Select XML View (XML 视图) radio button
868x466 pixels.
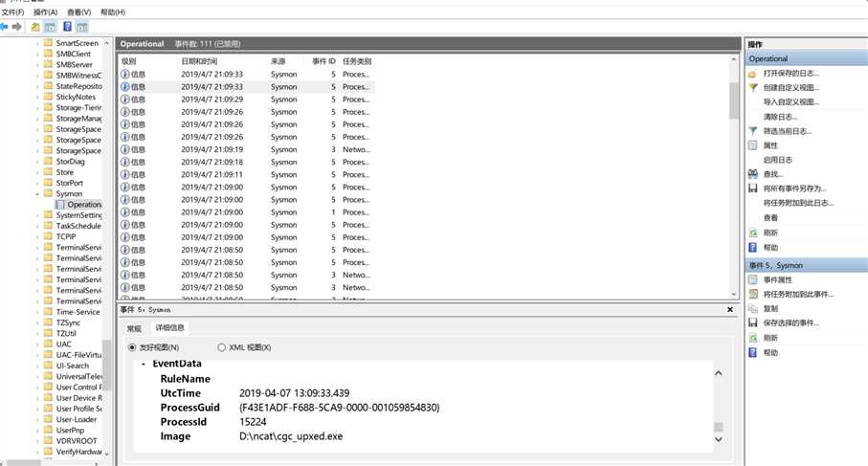coord(221,347)
